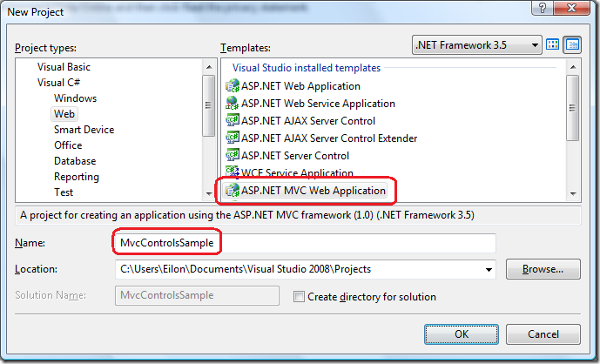Select ASP.NET MVC Web Application text
Image resolution: width=600 pixels, height=364 pixels.
tap(313, 191)
